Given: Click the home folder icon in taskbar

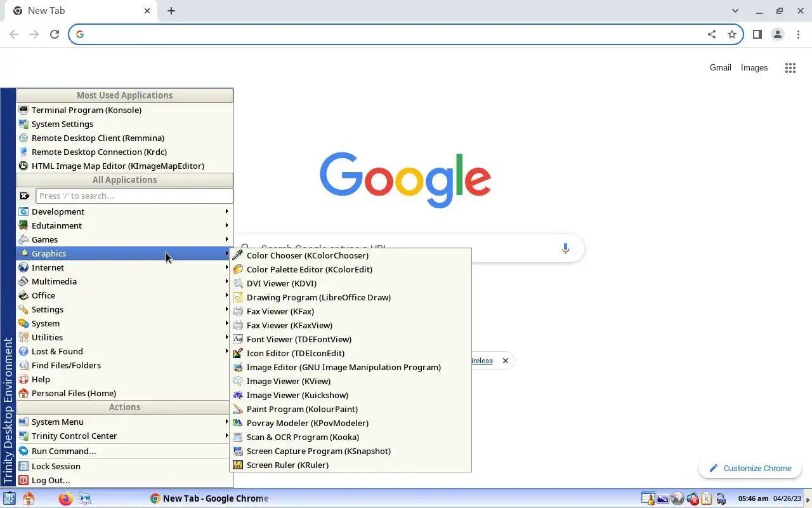Looking at the screenshot, I should tap(28, 498).
